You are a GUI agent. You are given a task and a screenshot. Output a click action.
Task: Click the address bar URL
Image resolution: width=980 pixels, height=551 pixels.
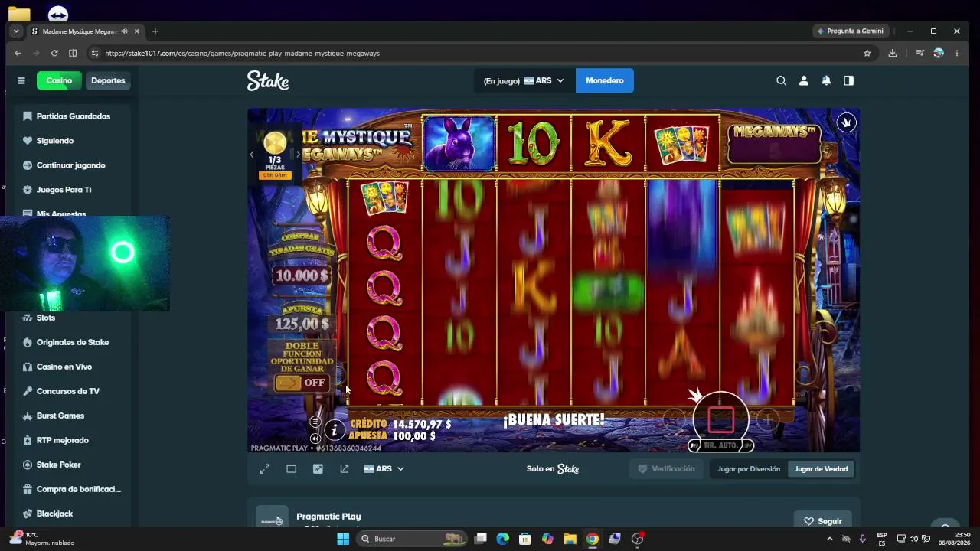pos(242,53)
